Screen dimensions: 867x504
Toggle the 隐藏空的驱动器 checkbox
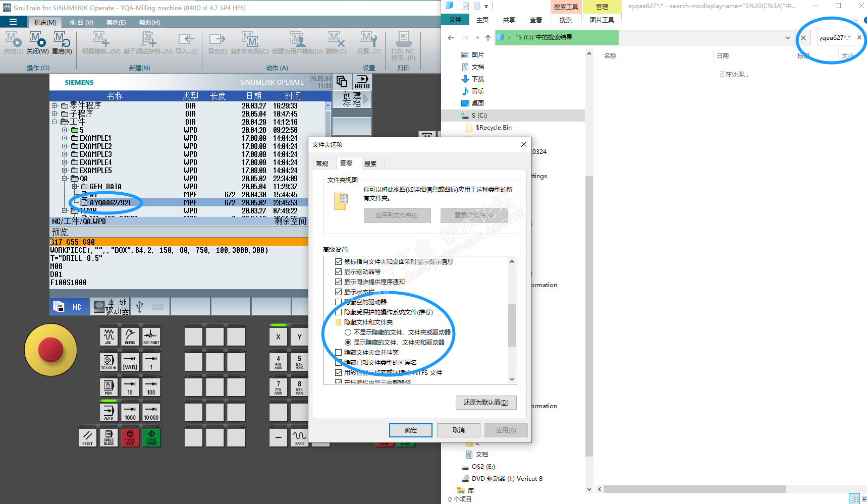coord(338,302)
